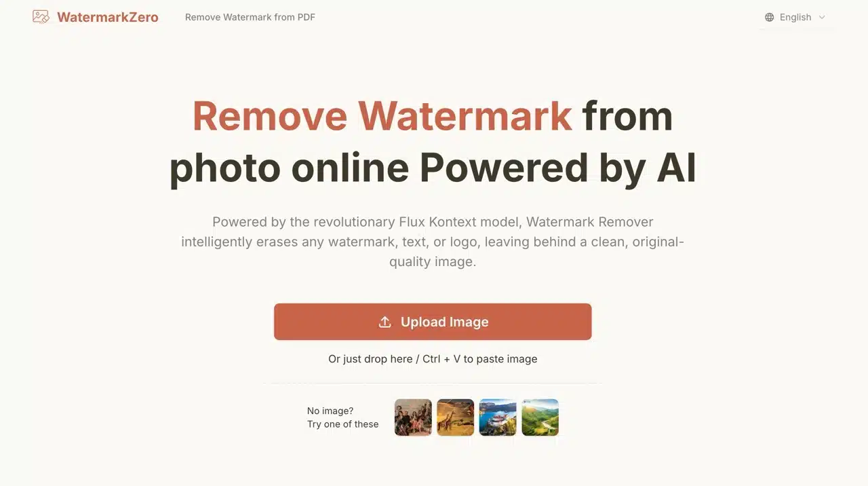Click the globe language icon
This screenshot has width=868, height=486.
coord(769,18)
